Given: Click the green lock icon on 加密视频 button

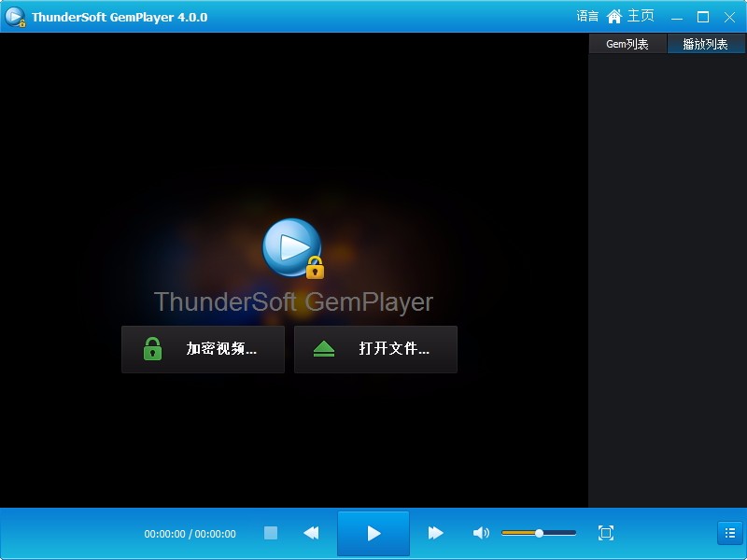Looking at the screenshot, I should tap(149, 349).
